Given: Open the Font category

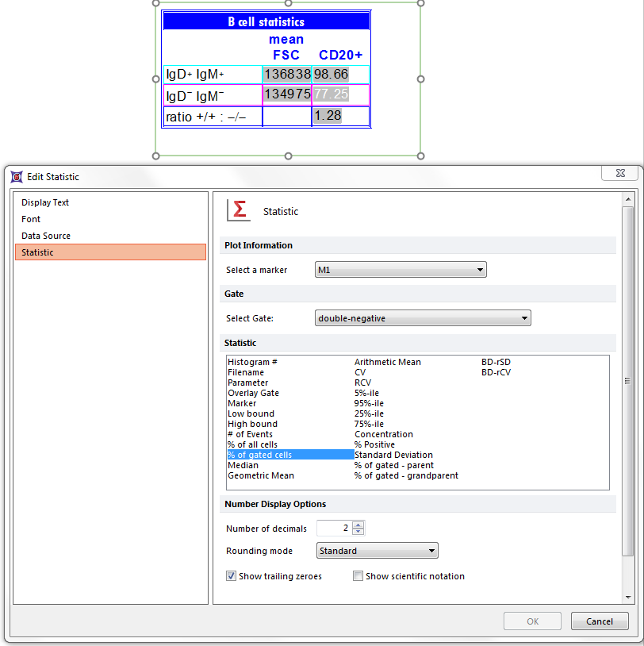Looking at the screenshot, I should (x=31, y=219).
